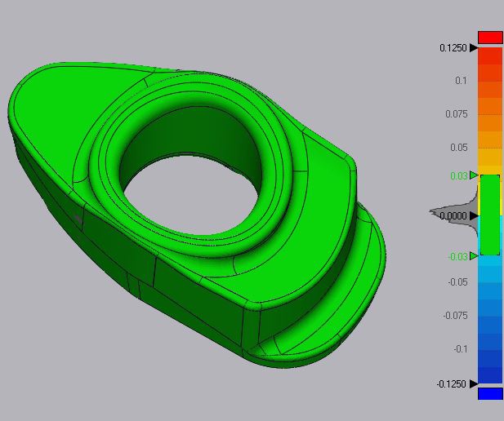This screenshot has height=421, width=504.
Task: Click the blue segment beside the -0.075 label
Action: pos(490,316)
